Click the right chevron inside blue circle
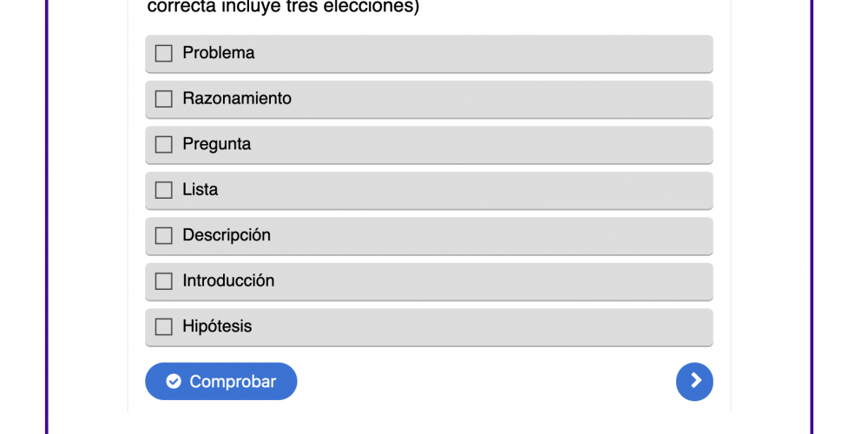 [x=695, y=381]
